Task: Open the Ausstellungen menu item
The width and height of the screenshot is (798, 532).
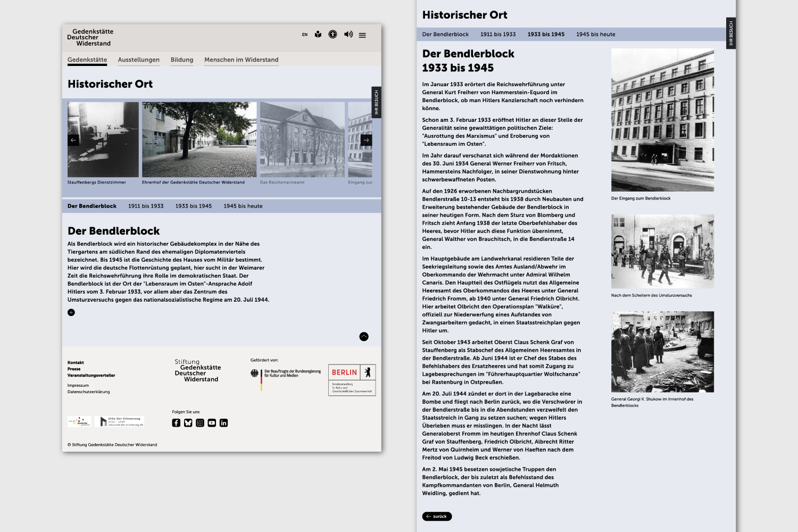Action: tap(138, 60)
